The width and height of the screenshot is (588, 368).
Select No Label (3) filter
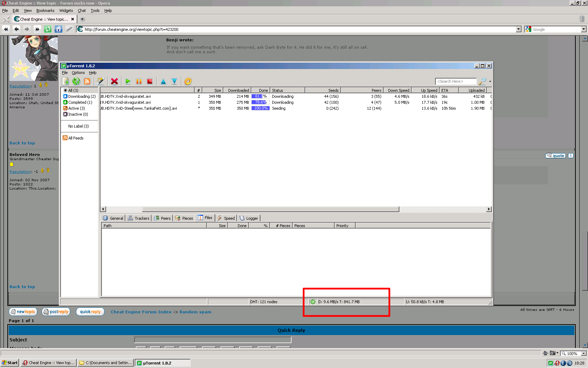click(78, 126)
